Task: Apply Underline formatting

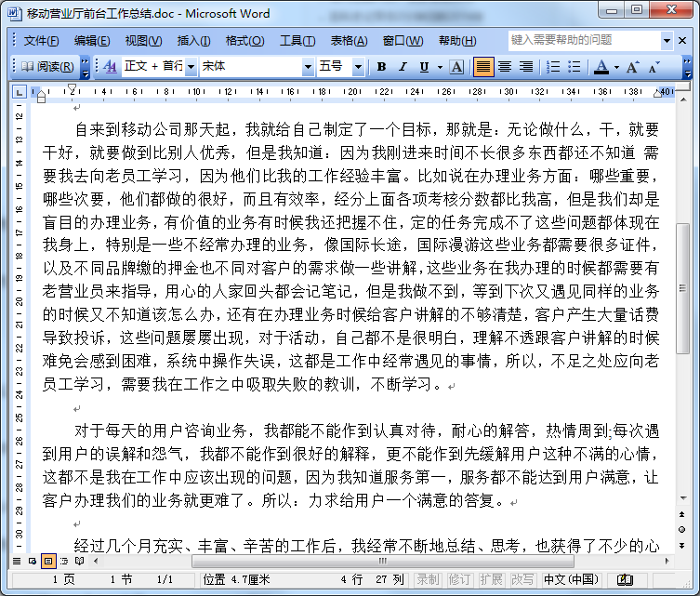Action: tap(424, 67)
